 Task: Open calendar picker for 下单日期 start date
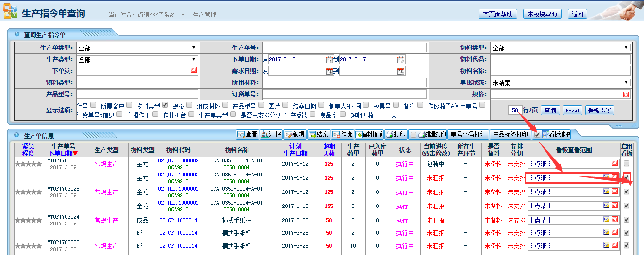pos(330,60)
